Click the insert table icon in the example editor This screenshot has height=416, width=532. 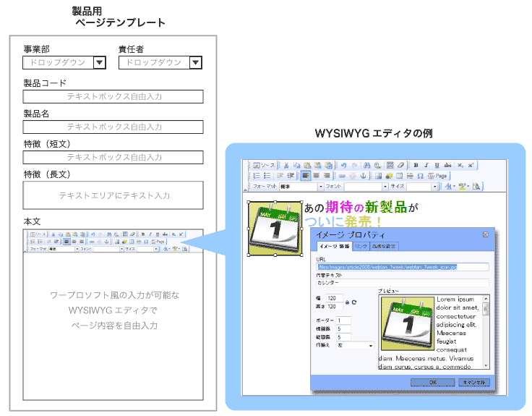click(399, 176)
